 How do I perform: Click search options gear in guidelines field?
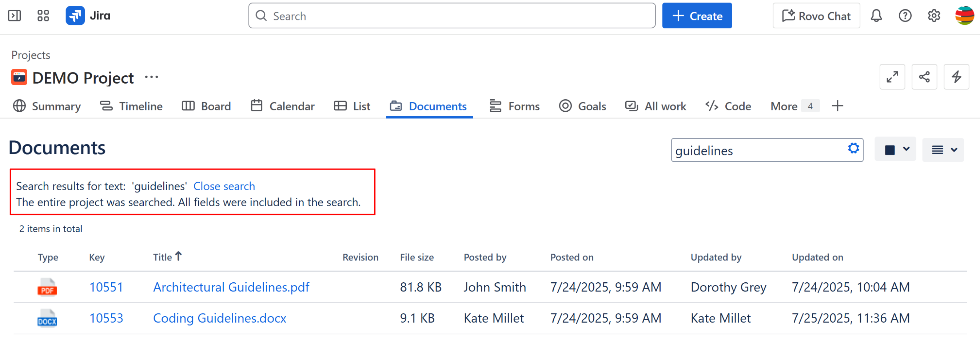[853, 148]
